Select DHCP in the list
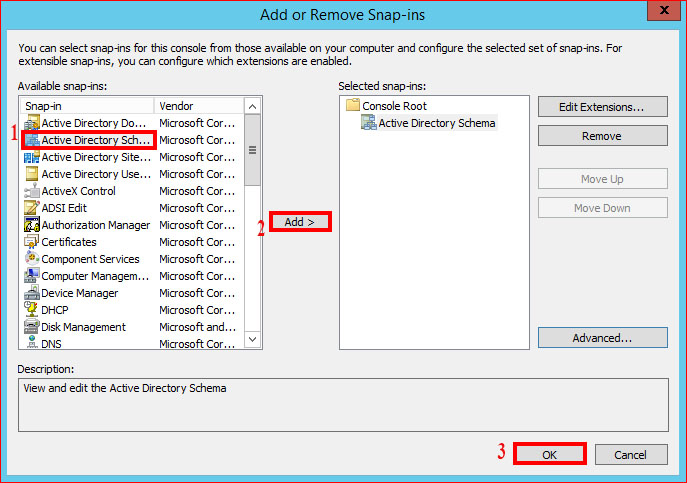This screenshot has width=687, height=483. [x=55, y=310]
